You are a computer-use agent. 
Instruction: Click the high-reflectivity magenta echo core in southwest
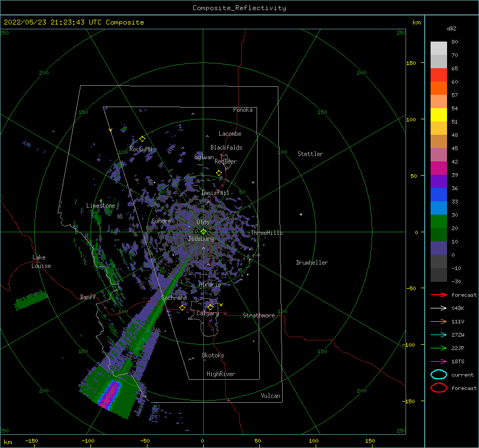click(111, 395)
